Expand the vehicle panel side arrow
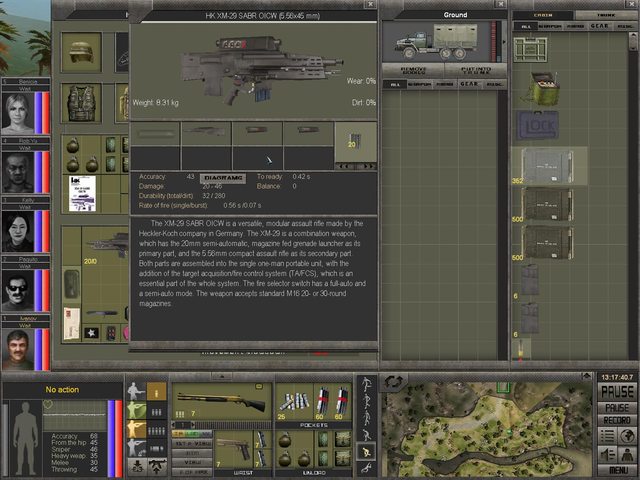The width and height of the screenshot is (640, 480). (504, 42)
